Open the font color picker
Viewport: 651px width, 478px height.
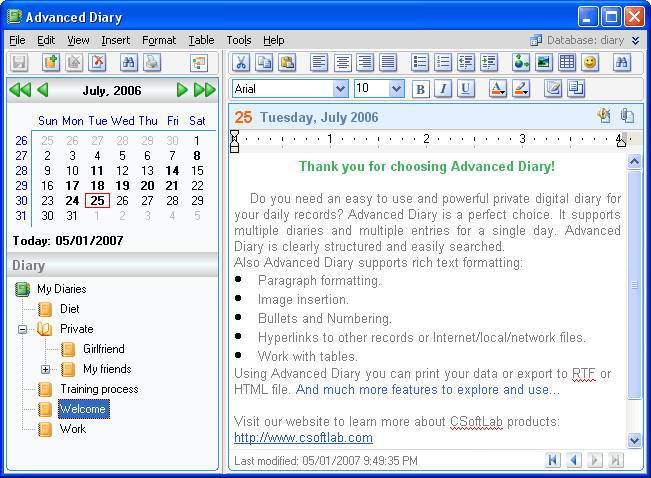click(498, 89)
